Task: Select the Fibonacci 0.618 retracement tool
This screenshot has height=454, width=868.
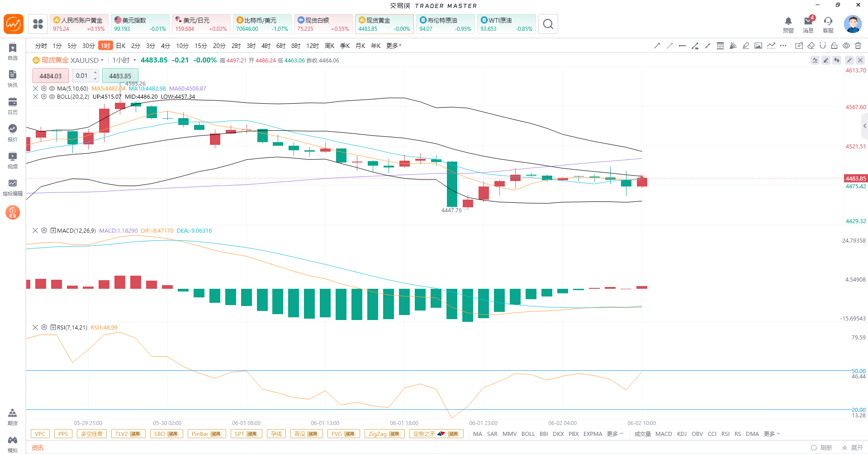Action: 721,46
